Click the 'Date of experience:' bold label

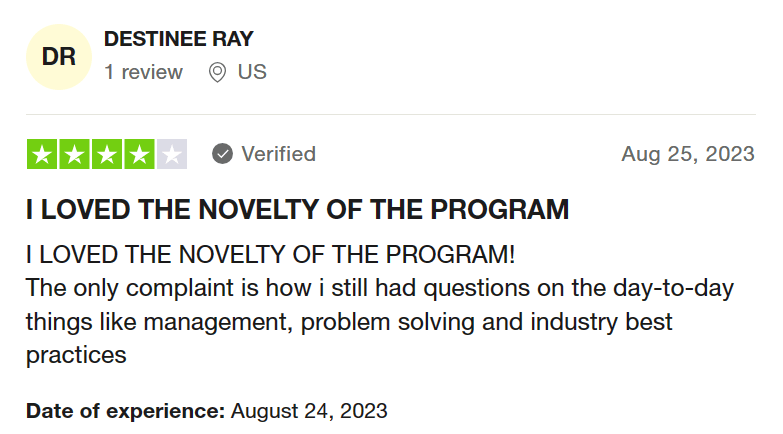125,410
